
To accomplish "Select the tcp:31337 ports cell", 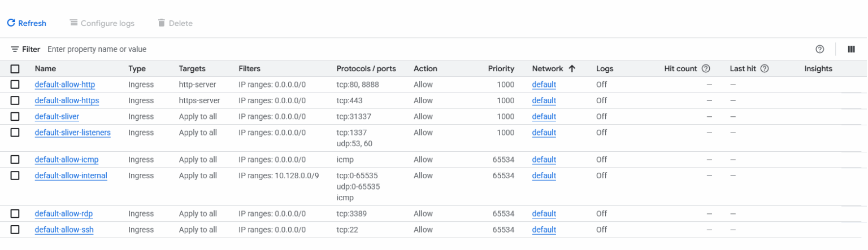I will coord(354,116).
